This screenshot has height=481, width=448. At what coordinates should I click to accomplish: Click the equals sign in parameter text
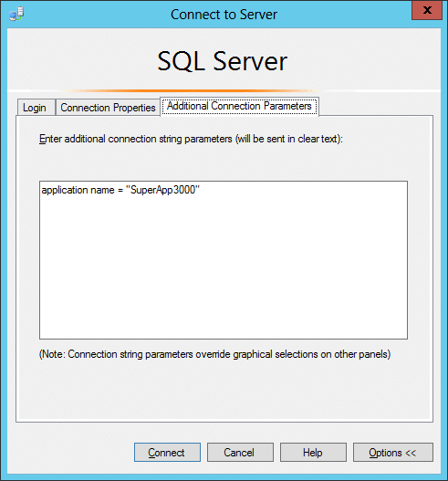pos(120,191)
